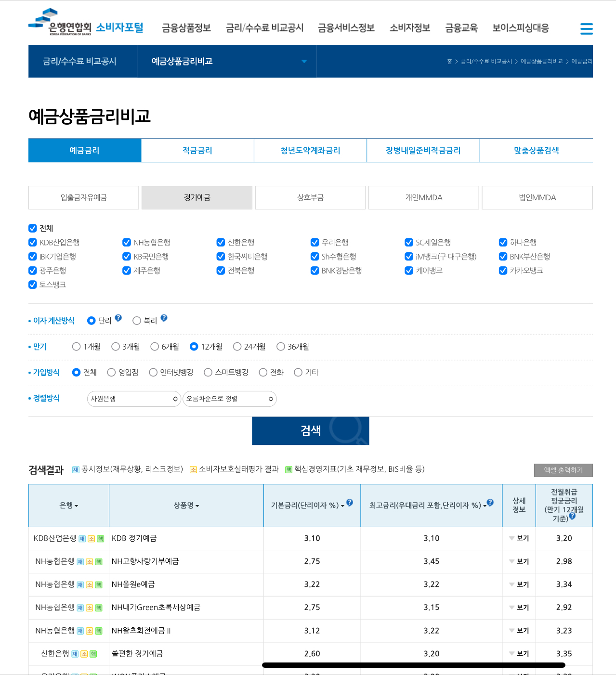Sort by 기본금리 column header

tap(307, 506)
